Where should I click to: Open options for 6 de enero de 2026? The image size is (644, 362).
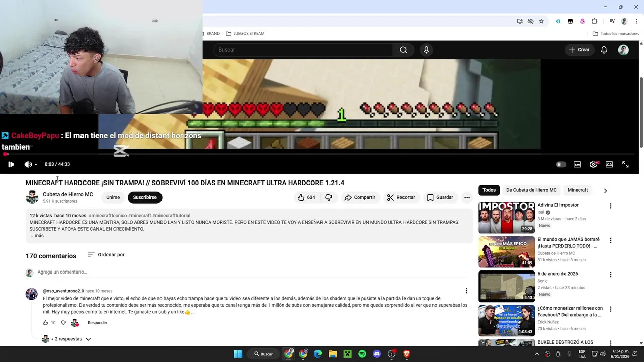pos(611,275)
